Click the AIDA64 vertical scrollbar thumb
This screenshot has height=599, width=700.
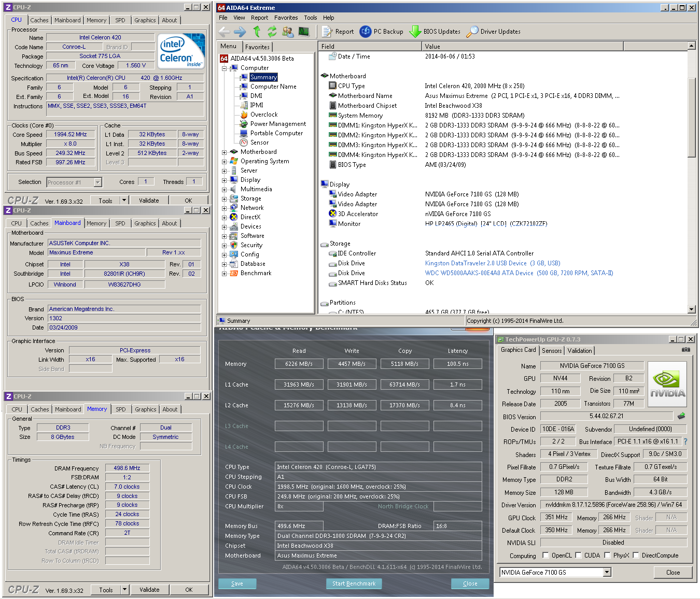tap(692, 117)
